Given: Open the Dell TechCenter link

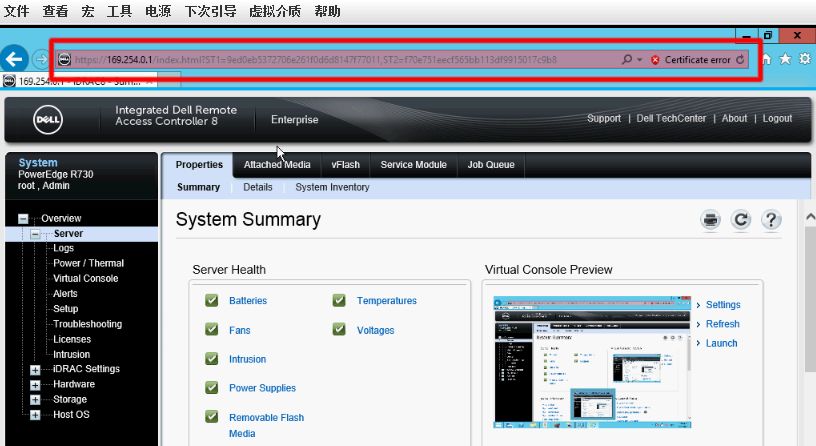Looking at the screenshot, I should click(671, 119).
